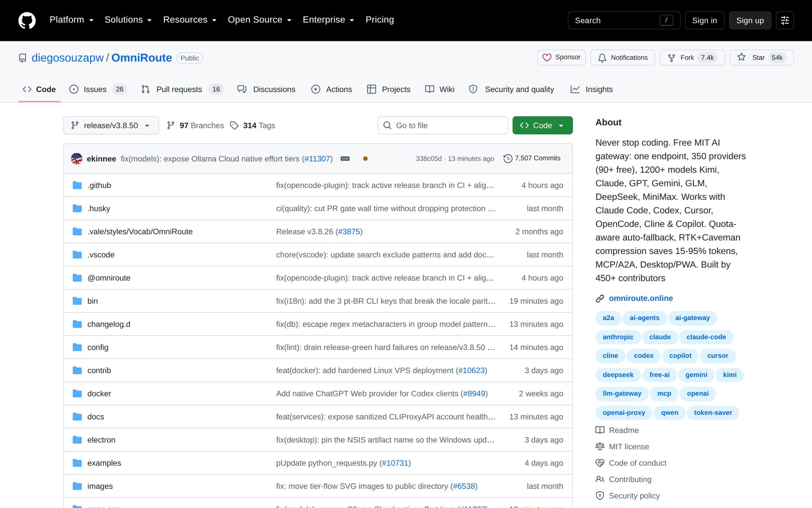Open the appearance settings icon in the header

point(784,21)
